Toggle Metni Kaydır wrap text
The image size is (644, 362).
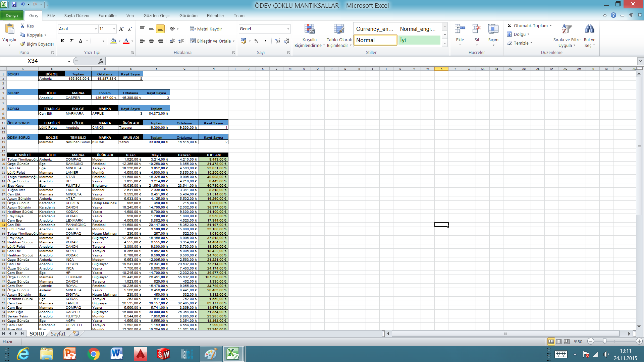[206, 29]
